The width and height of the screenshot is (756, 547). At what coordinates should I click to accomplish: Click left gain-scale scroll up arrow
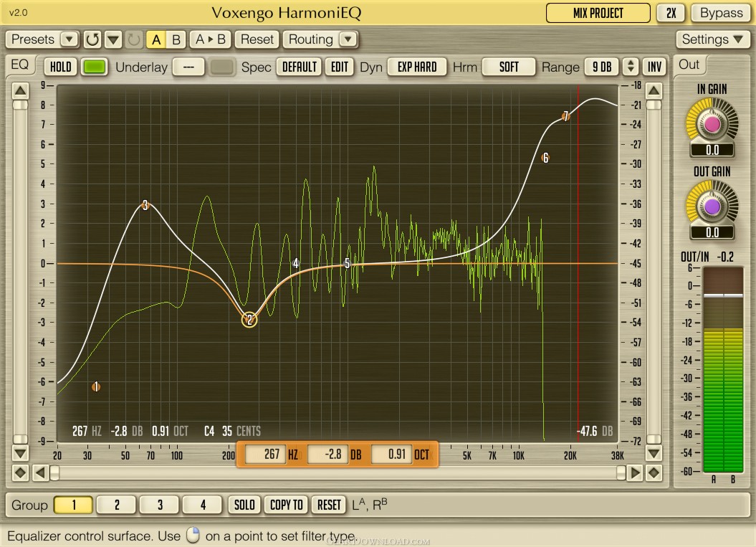pyautogui.click(x=20, y=90)
